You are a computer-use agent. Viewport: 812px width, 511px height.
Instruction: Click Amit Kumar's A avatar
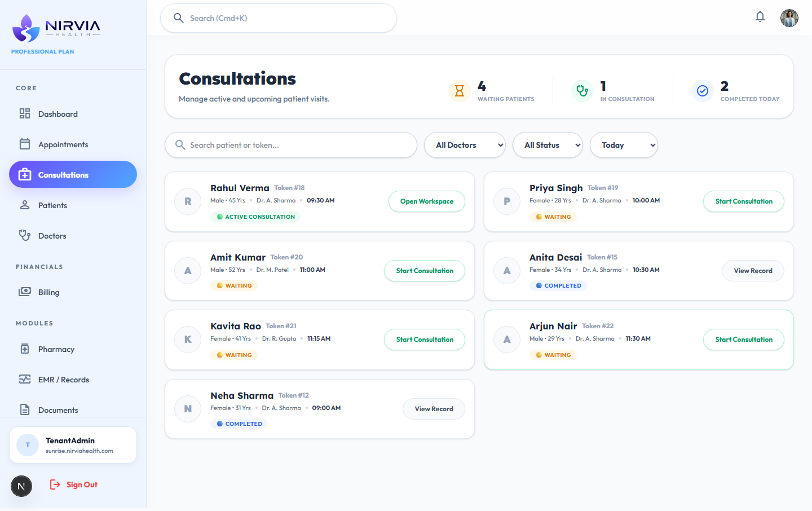click(x=188, y=271)
